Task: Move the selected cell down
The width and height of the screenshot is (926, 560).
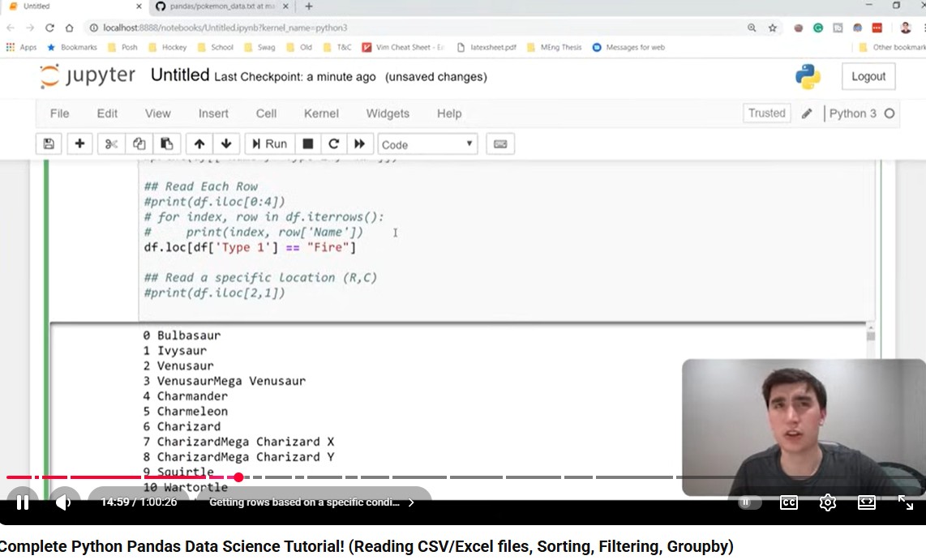Action: 226,144
